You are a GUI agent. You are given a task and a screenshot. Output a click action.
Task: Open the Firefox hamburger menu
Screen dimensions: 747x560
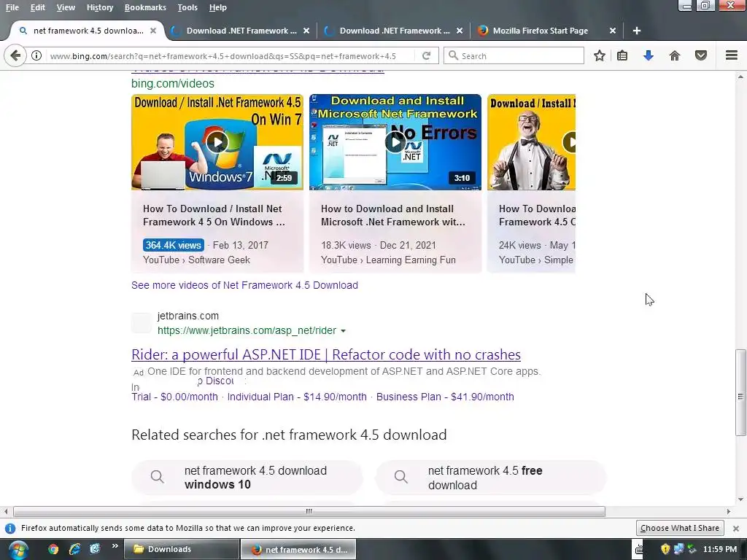(732, 55)
